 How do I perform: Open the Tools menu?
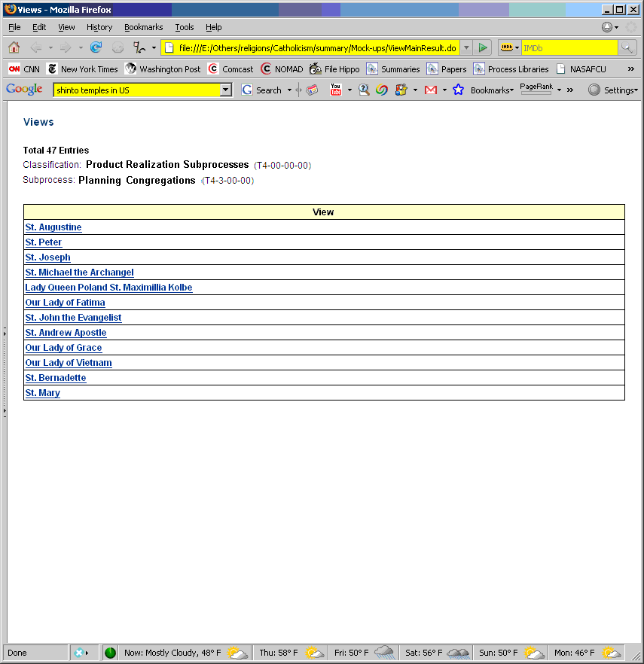[185, 27]
